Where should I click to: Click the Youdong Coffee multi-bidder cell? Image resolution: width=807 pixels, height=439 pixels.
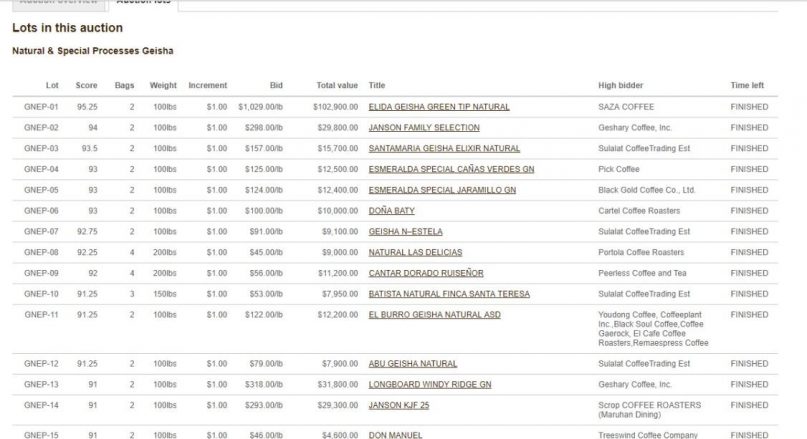654,329
